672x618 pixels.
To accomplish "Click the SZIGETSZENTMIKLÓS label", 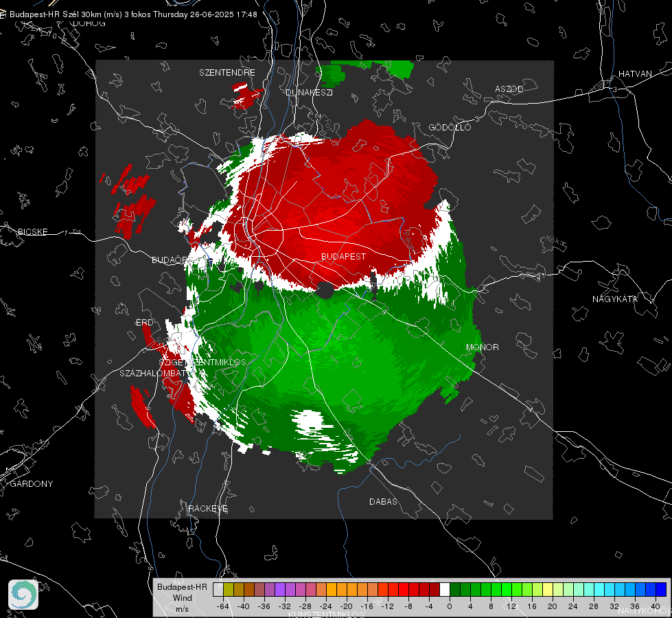I will tap(202, 363).
